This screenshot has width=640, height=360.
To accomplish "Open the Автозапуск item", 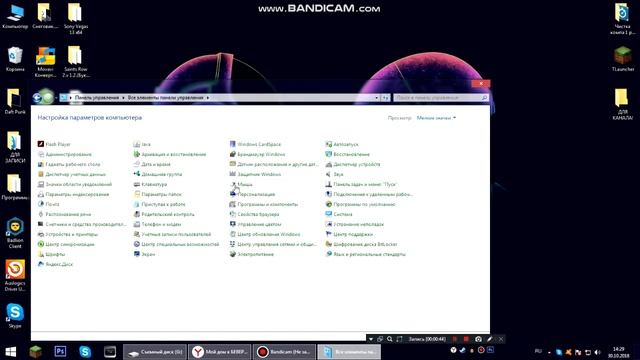I will [342, 144].
